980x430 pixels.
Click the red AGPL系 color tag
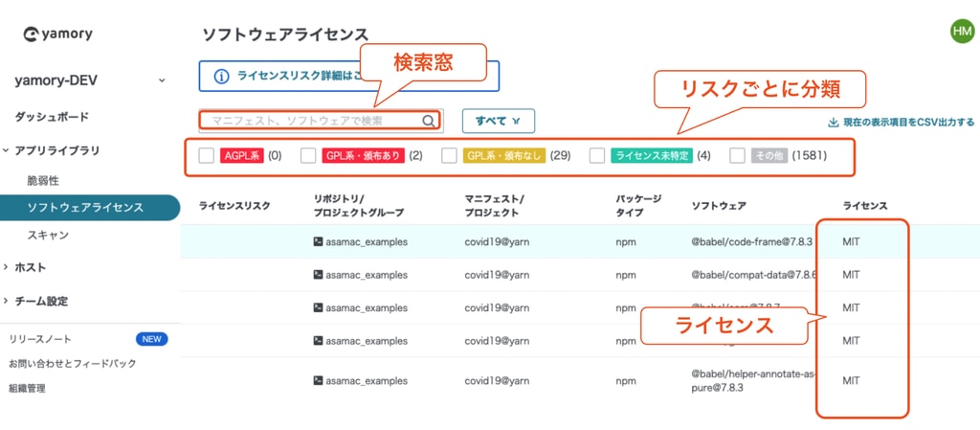(241, 155)
